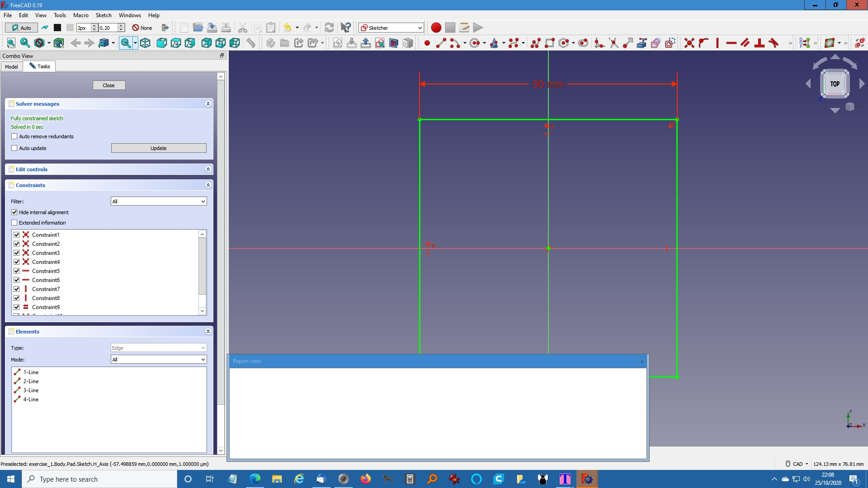The width and height of the screenshot is (868, 488).
Task: Toggle the Auto update checkbox
Action: click(14, 148)
